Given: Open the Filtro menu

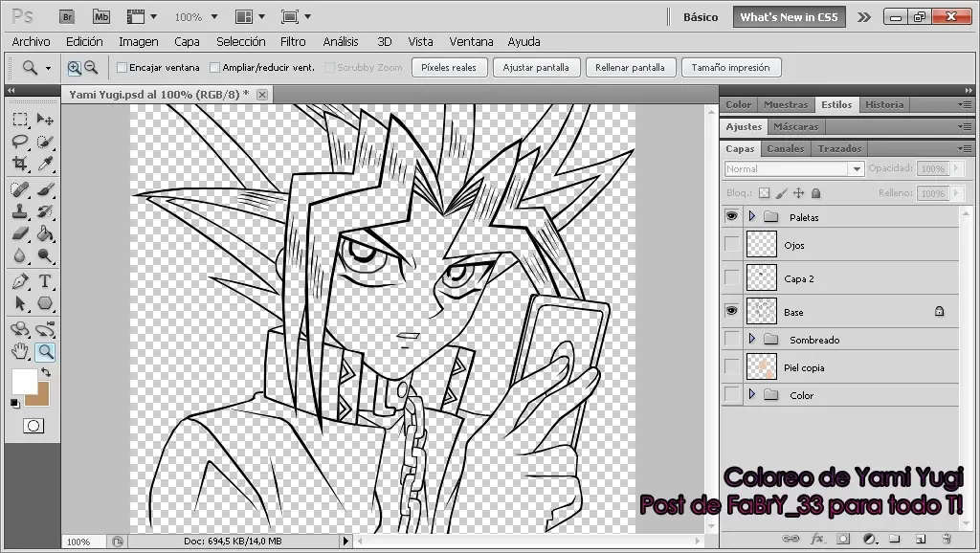Looking at the screenshot, I should (293, 41).
